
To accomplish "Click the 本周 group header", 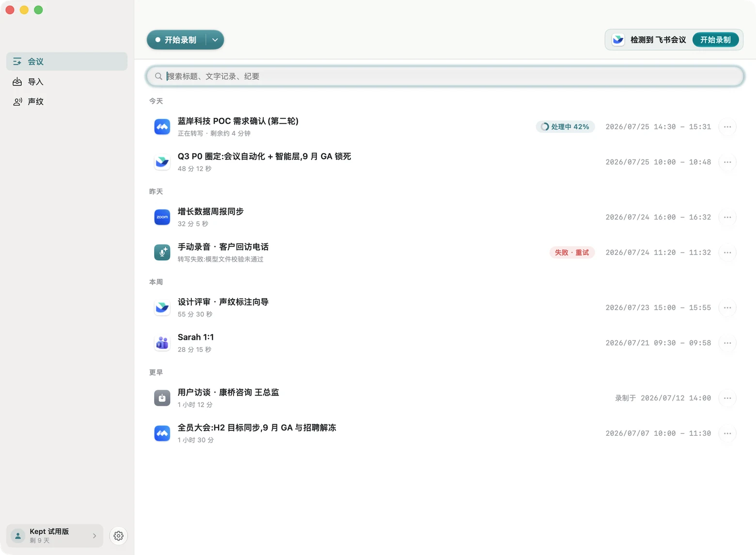I will click(156, 282).
